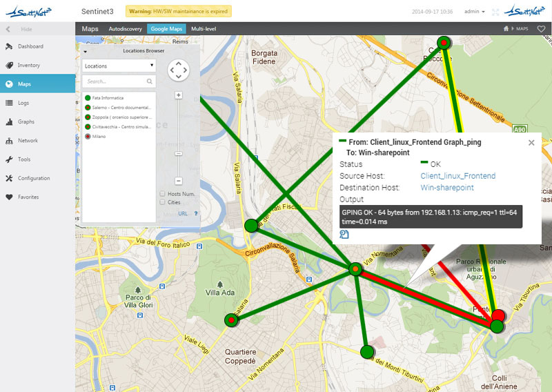Image resolution: width=552 pixels, height=392 pixels.
Task: Click the green node on Via dei Monti Tiburtini
Action: tap(367, 352)
